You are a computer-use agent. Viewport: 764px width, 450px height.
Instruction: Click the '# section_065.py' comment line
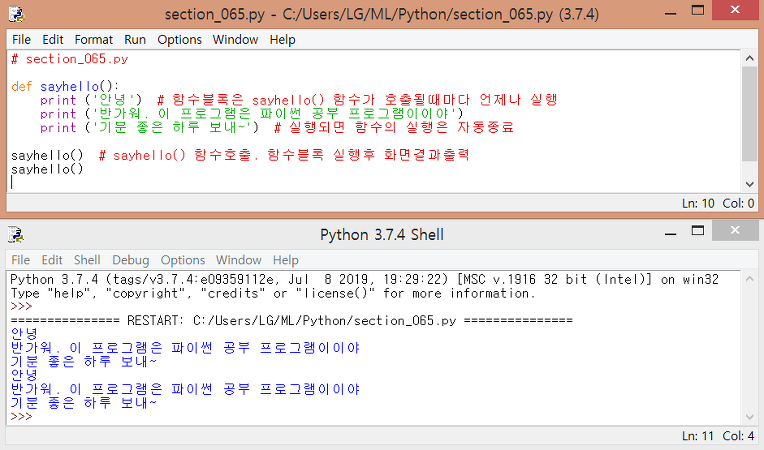pos(70,59)
